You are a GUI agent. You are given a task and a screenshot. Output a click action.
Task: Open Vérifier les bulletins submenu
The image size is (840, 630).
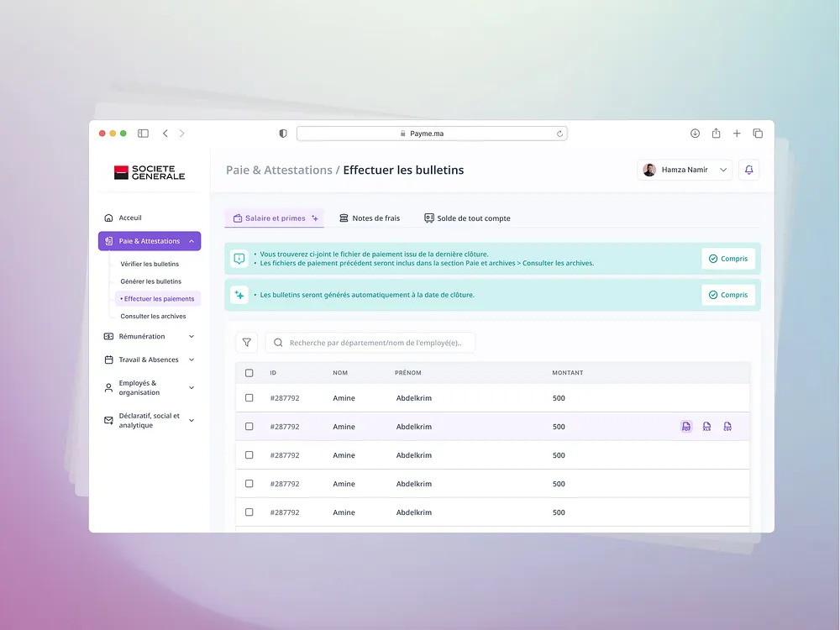click(x=150, y=264)
